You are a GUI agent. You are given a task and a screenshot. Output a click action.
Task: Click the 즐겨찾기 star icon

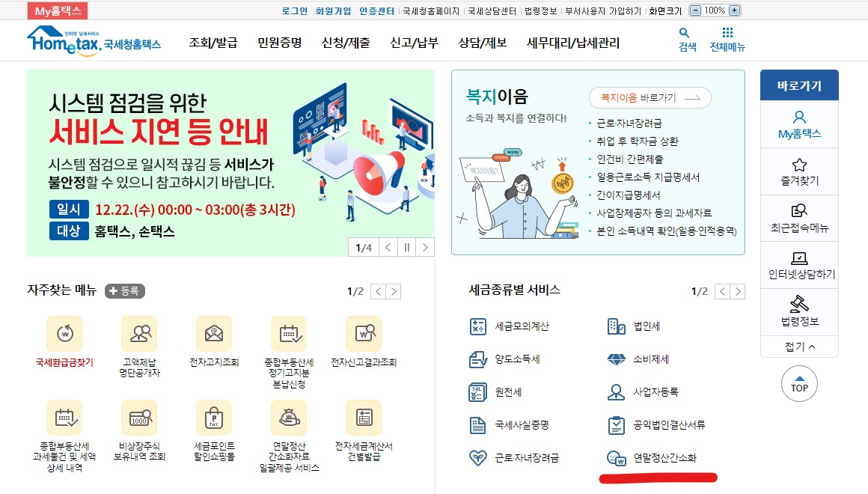point(799,165)
